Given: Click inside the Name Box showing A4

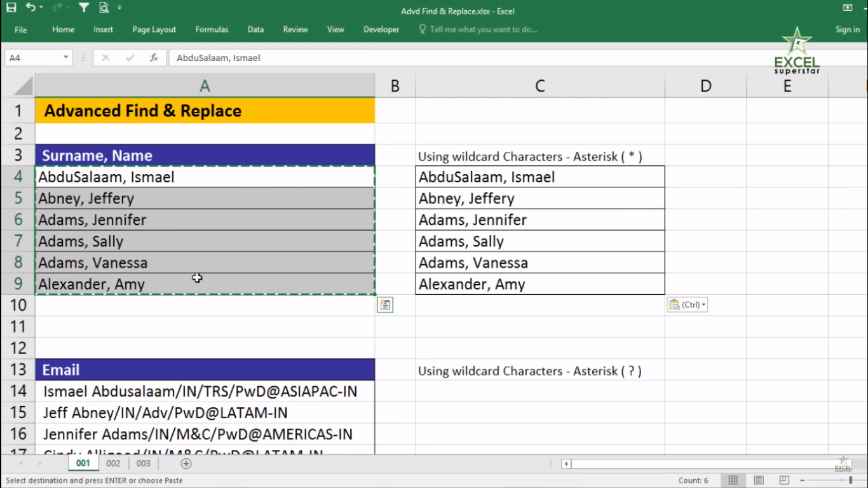Looking at the screenshot, I should pos(33,58).
